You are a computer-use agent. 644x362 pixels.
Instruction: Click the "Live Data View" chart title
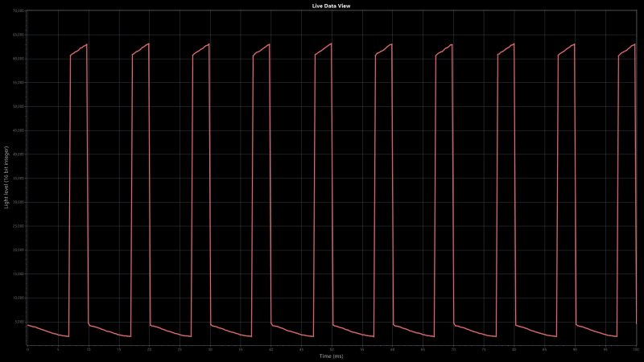click(x=331, y=6)
